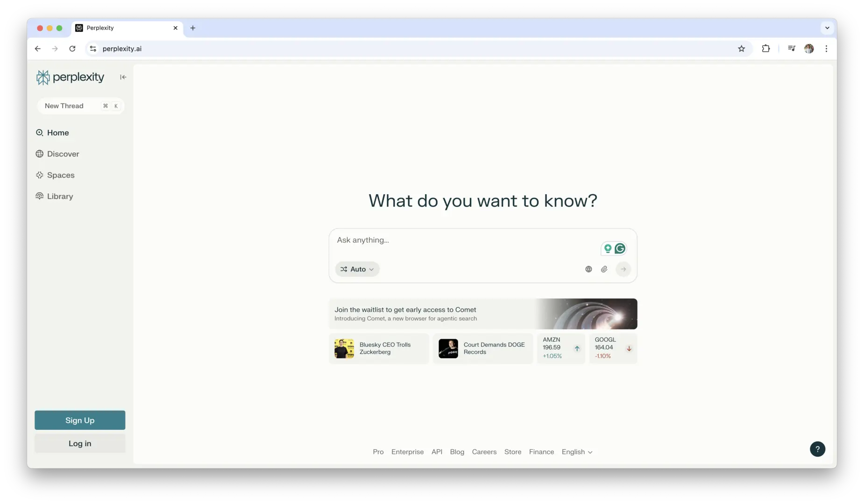864x504 pixels.
Task: Open the help question mark button
Action: (817, 449)
